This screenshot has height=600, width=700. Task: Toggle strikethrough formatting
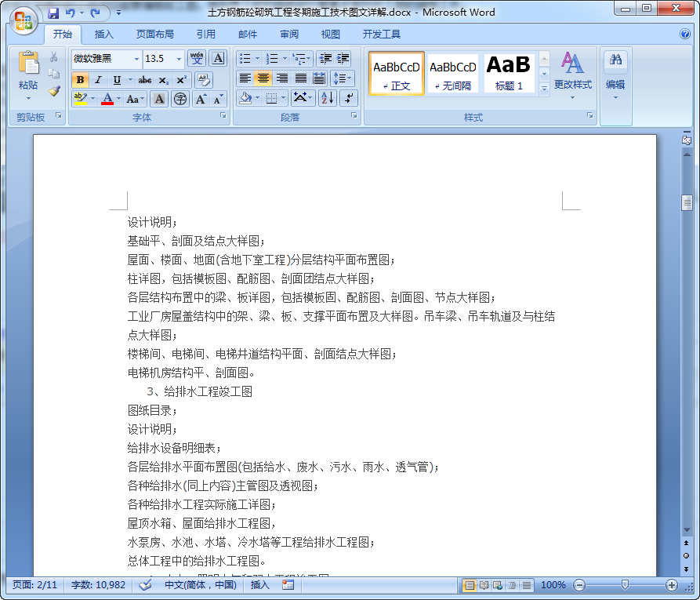[145, 80]
